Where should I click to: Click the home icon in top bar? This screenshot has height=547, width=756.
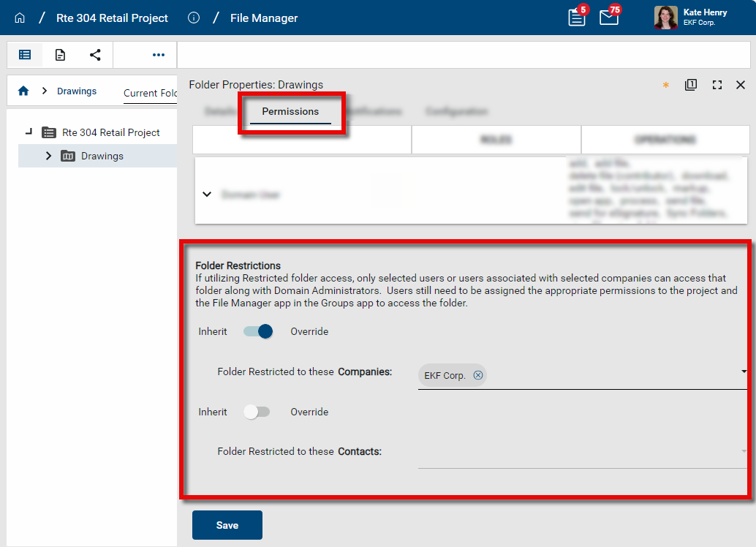[x=20, y=18]
